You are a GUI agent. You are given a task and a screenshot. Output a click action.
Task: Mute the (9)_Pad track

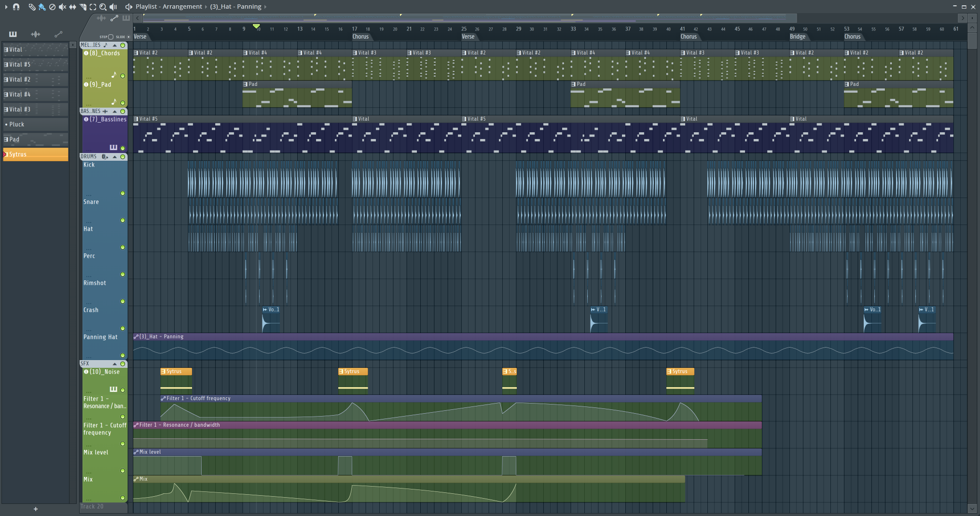tap(123, 103)
